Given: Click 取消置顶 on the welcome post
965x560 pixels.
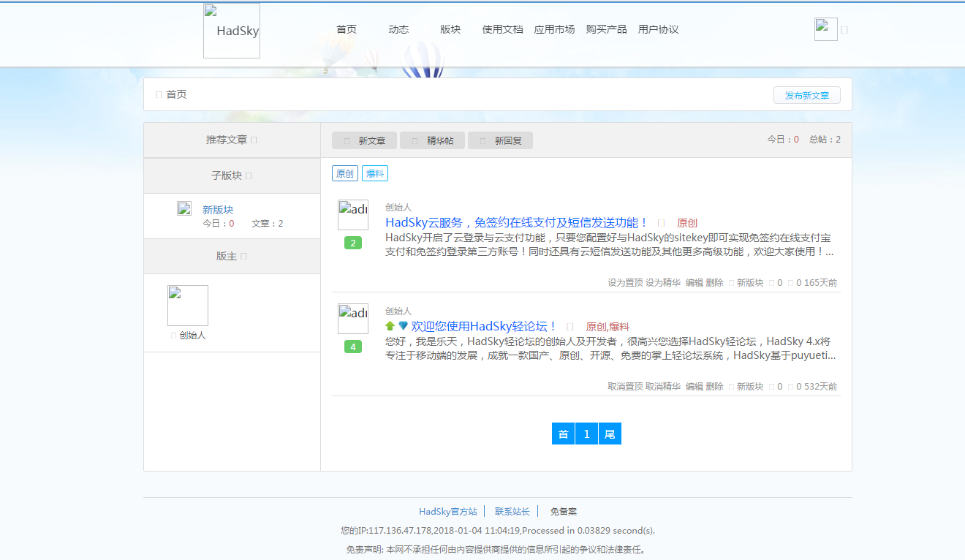Looking at the screenshot, I should (625, 387).
